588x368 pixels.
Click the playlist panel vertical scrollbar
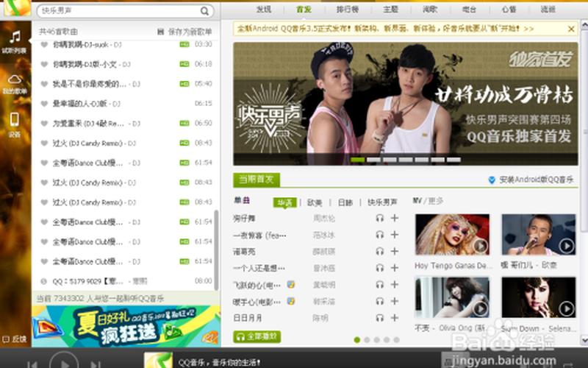(216, 250)
